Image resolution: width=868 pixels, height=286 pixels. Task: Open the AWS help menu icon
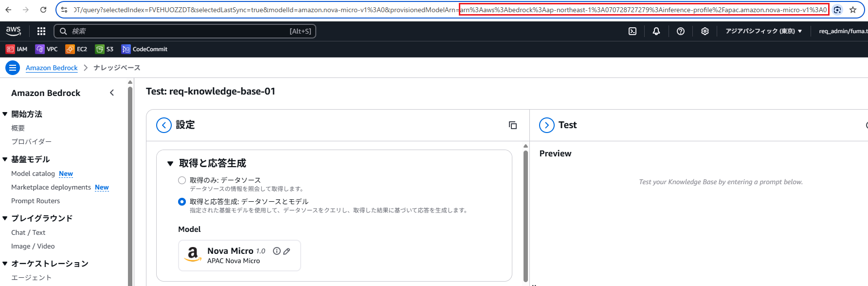pyautogui.click(x=681, y=31)
